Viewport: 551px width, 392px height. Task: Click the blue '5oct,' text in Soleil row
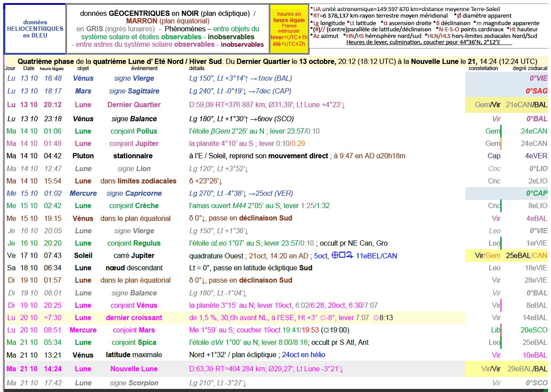click(321, 256)
